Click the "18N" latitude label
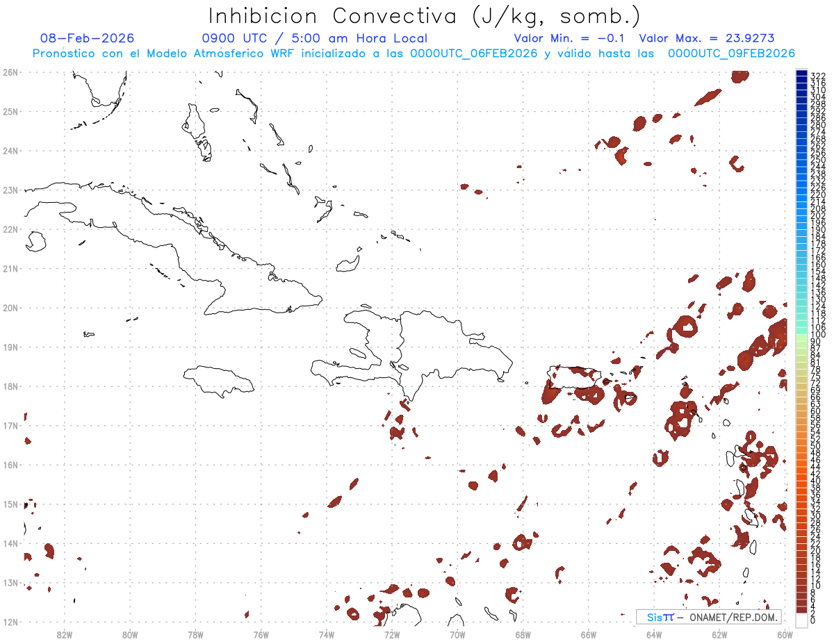The height and width of the screenshot is (644, 834). pos(10,386)
